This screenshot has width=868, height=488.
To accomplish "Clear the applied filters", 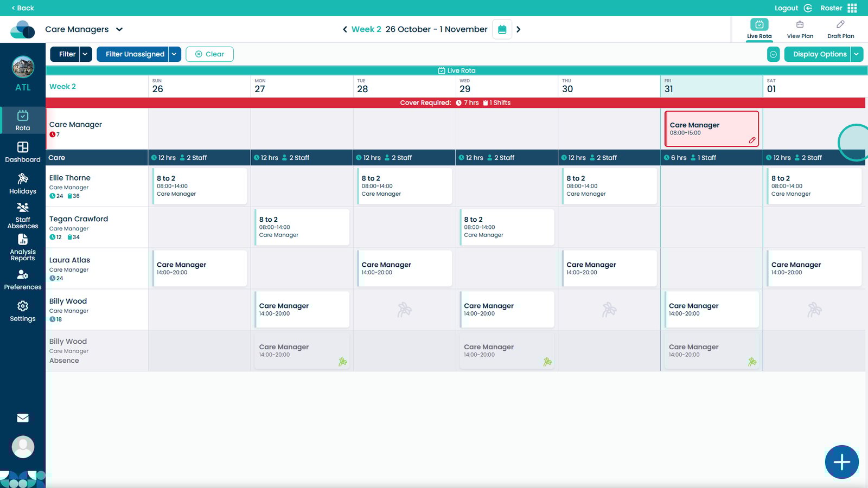I will pos(209,54).
